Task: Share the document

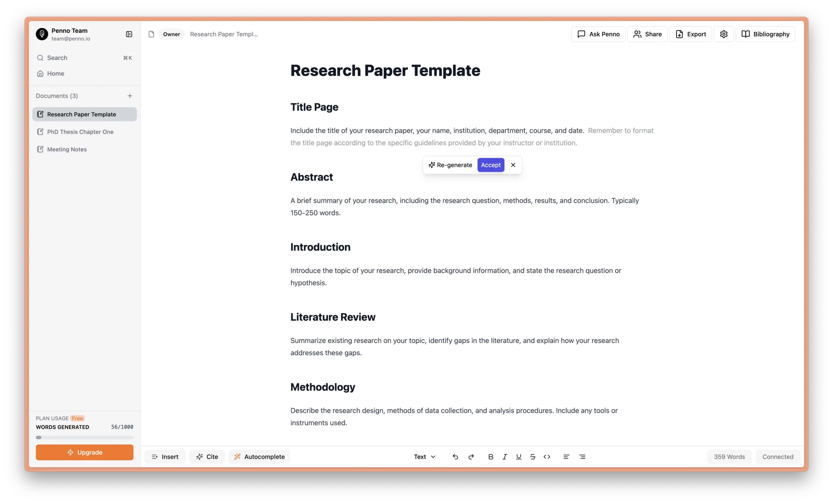Action: [647, 34]
